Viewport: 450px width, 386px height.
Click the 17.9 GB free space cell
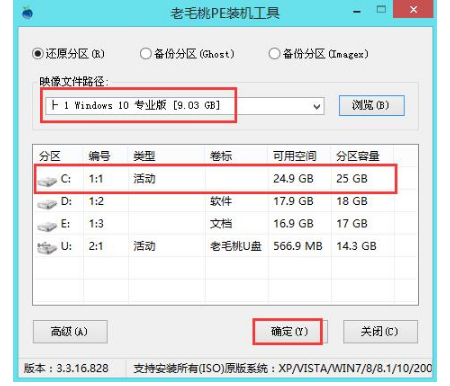pos(293,201)
